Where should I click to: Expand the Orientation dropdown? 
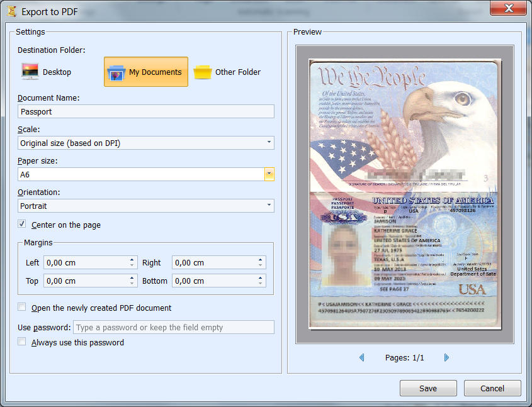tap(146, 206)
